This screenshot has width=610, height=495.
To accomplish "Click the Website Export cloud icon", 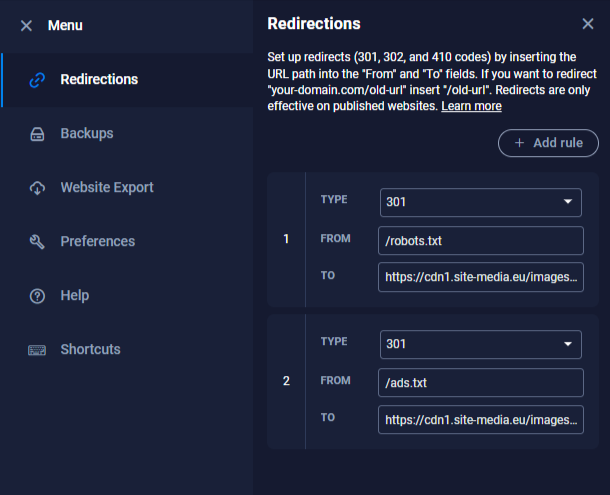I will click(x=37, y=188).
